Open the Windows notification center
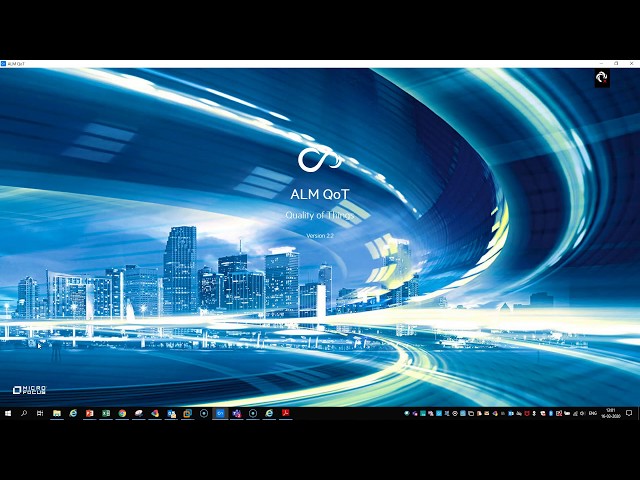The height and width of the screenshot is (480, 640). [x=629, y=413]
